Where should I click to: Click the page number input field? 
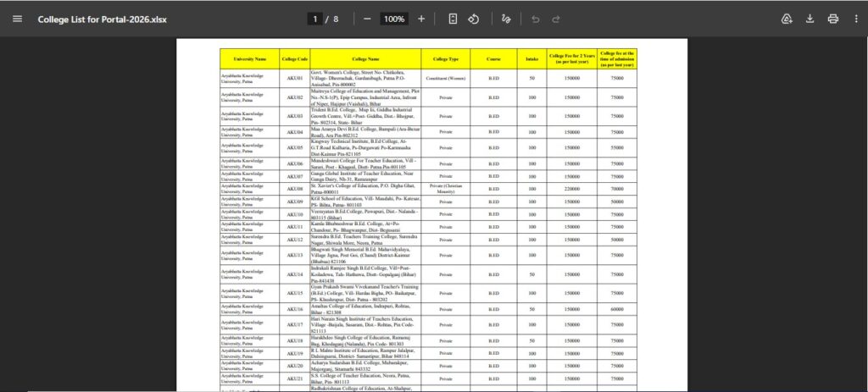click(315, 19)
